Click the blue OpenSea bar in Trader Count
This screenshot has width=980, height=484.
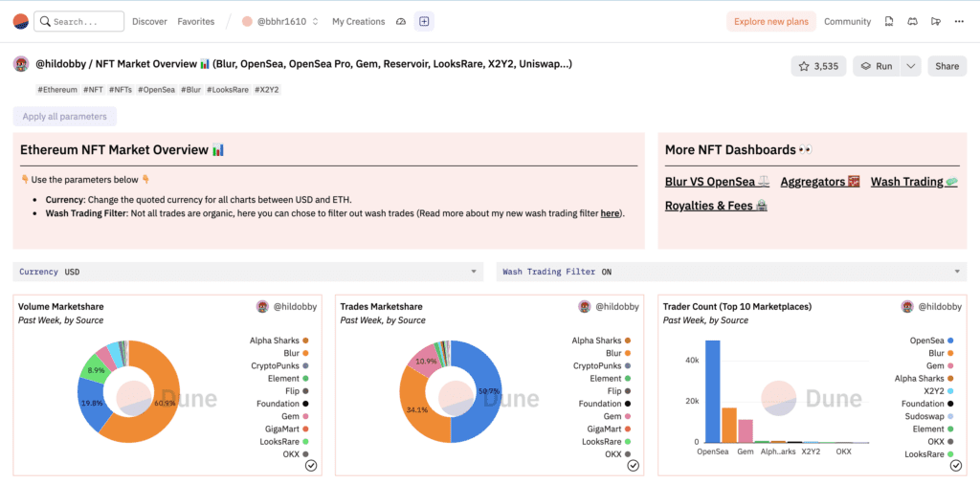pos(712,391)
